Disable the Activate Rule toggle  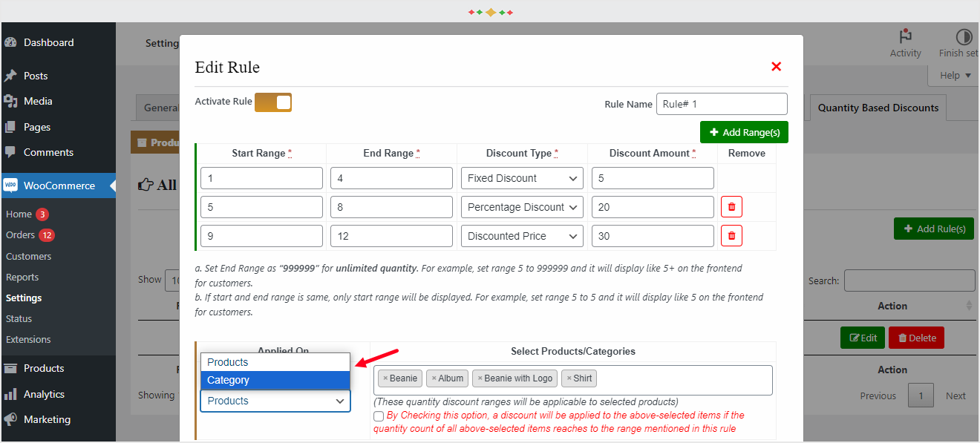point(273,102)
